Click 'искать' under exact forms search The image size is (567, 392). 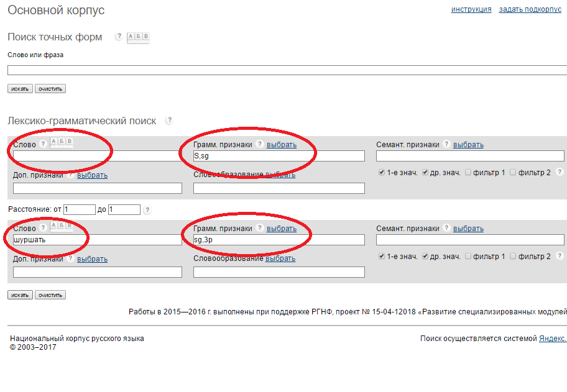coord(20,88)
